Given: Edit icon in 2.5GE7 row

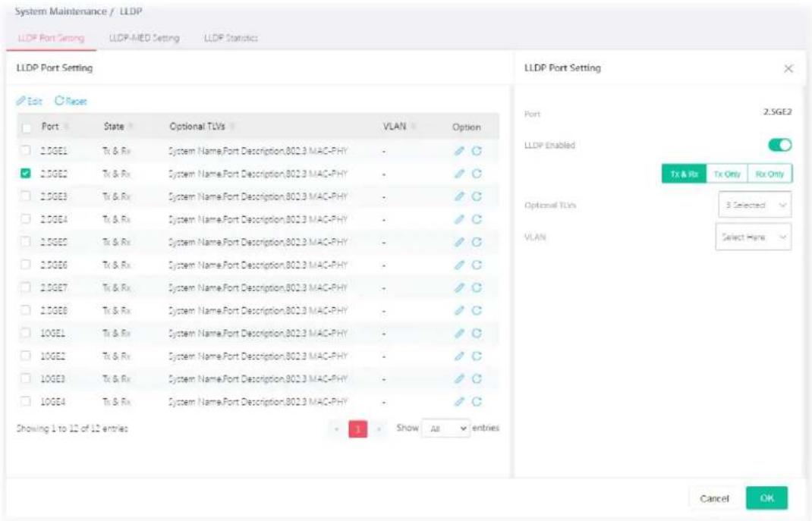Looking at the screenshot, I should tap(459, 287).
